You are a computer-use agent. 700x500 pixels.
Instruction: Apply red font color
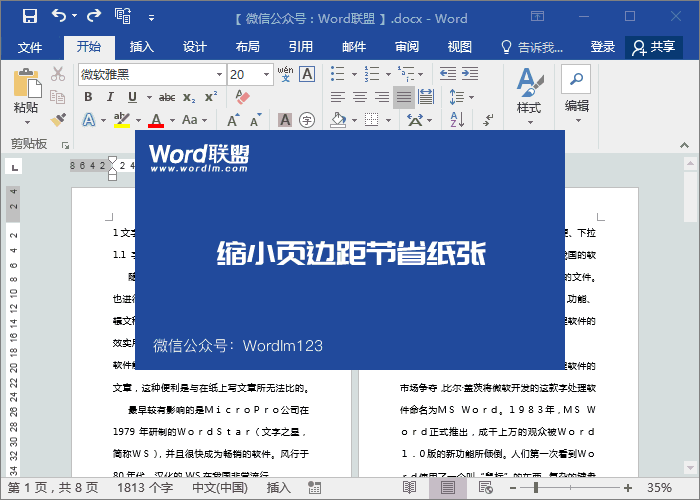point(156,120)
